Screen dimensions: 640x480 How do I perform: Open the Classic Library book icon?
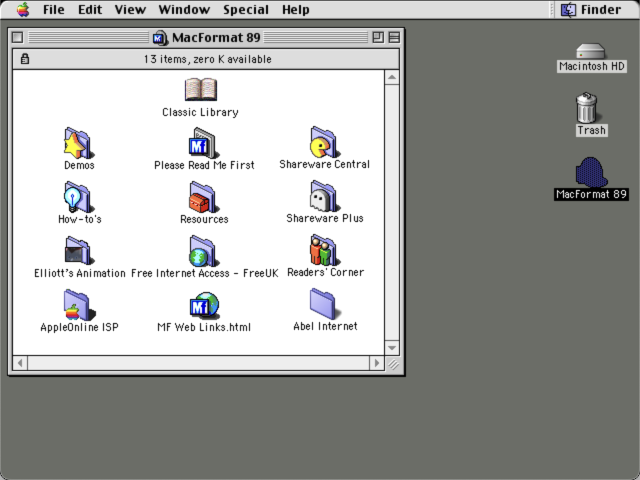coord(201,89)
